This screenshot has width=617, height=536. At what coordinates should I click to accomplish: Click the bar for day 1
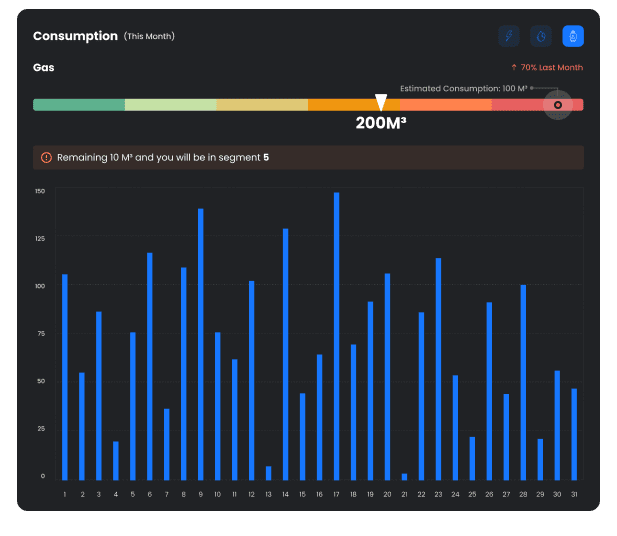[x=65, y=377]
